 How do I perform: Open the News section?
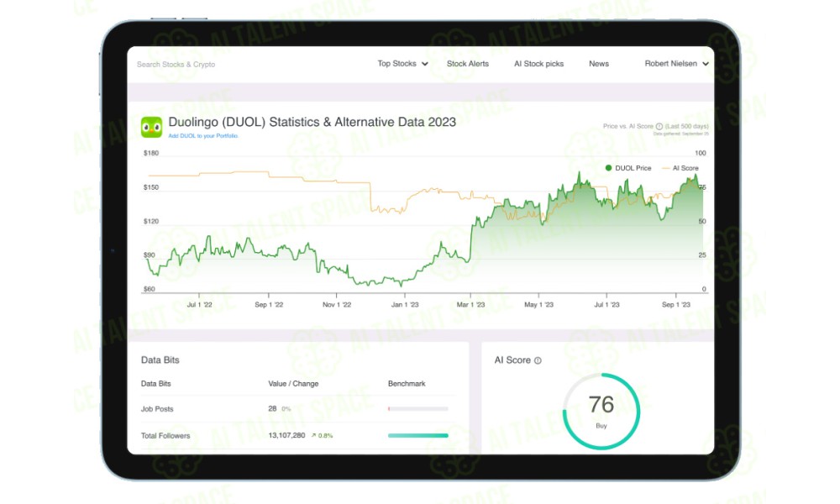click(599, 64)
